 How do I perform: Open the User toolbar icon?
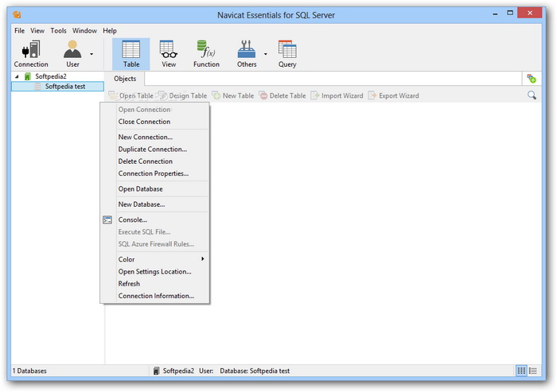72,52
